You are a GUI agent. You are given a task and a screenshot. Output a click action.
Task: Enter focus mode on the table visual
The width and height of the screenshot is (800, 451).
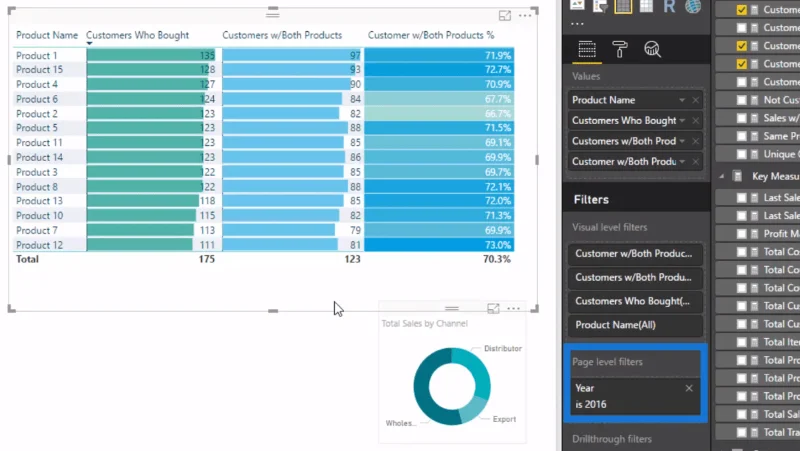[505, 16]
